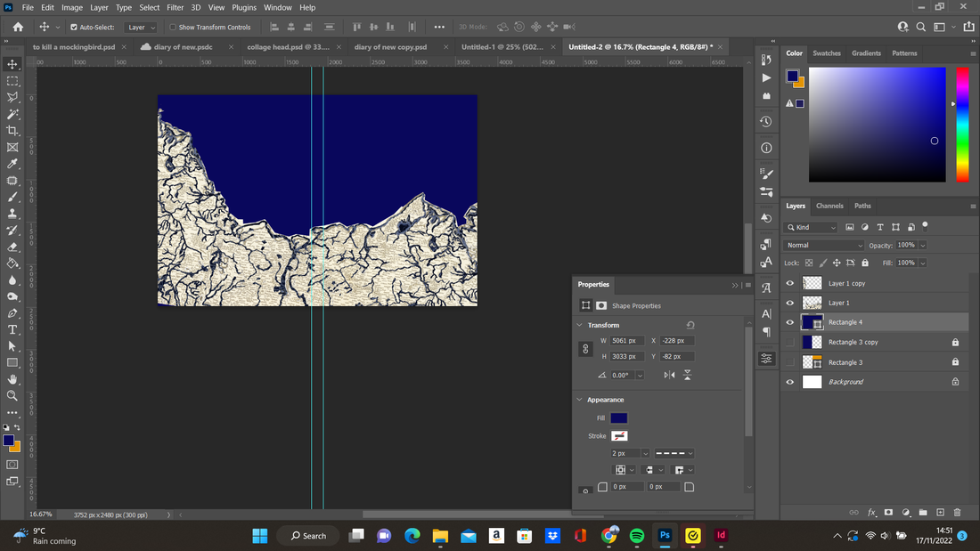
Task: Select the Frame tool
Action: point(12,148)
